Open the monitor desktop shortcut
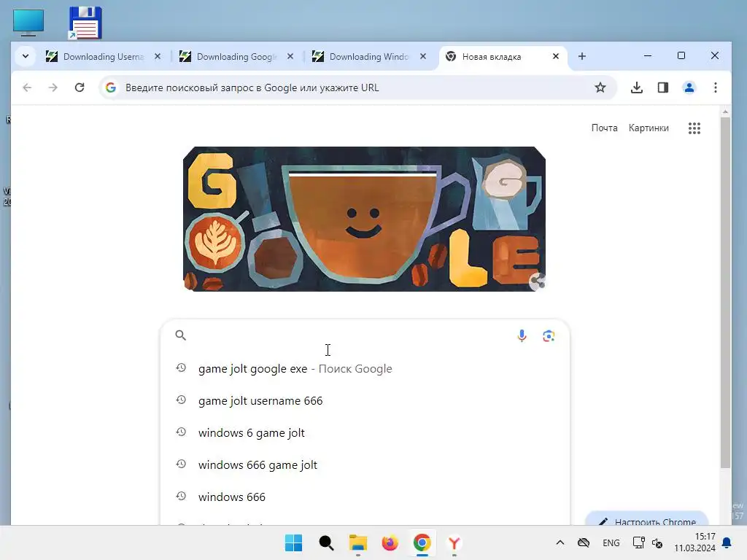The image size is (747, 560). click(x=28, y=23)
